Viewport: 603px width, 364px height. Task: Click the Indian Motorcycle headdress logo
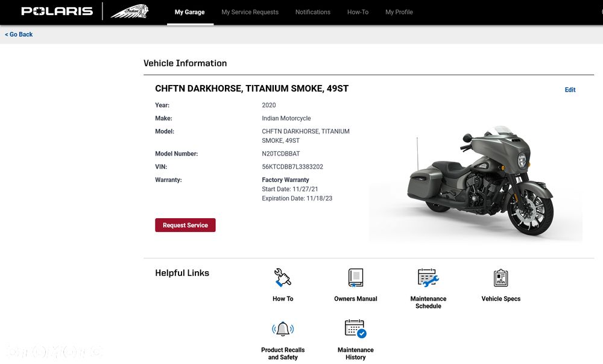pyautogui.click(x=130, y=11)
